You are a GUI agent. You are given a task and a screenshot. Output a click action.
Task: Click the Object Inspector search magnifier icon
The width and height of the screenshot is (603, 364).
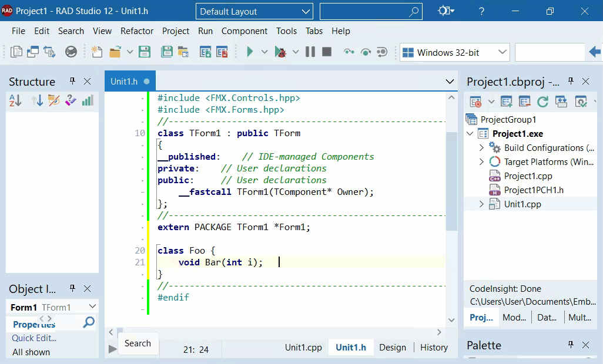pos(89,322)
